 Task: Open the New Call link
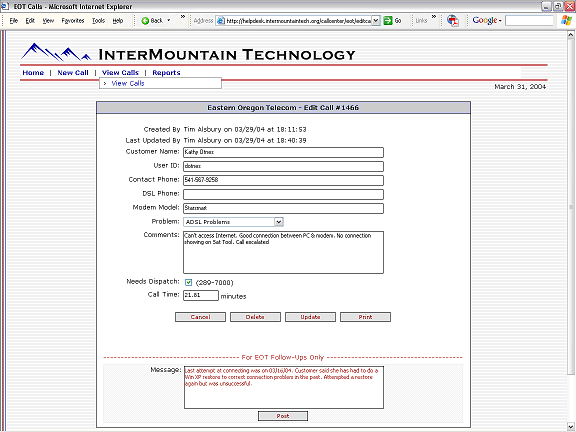[x=73, y=73]
